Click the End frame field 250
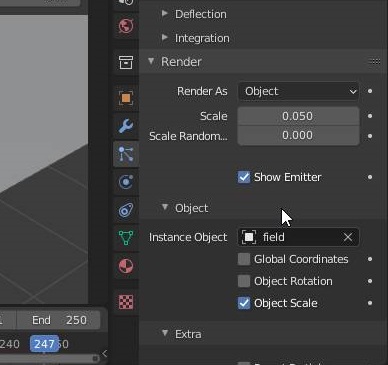The width and height of the screenshot is (388, 365). tap(59, 320)
